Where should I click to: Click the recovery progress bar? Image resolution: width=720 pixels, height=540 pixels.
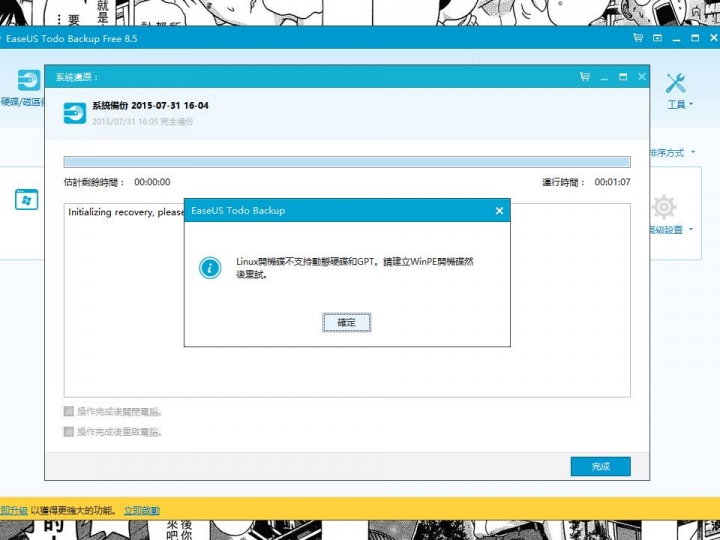[x=347, y=162]
